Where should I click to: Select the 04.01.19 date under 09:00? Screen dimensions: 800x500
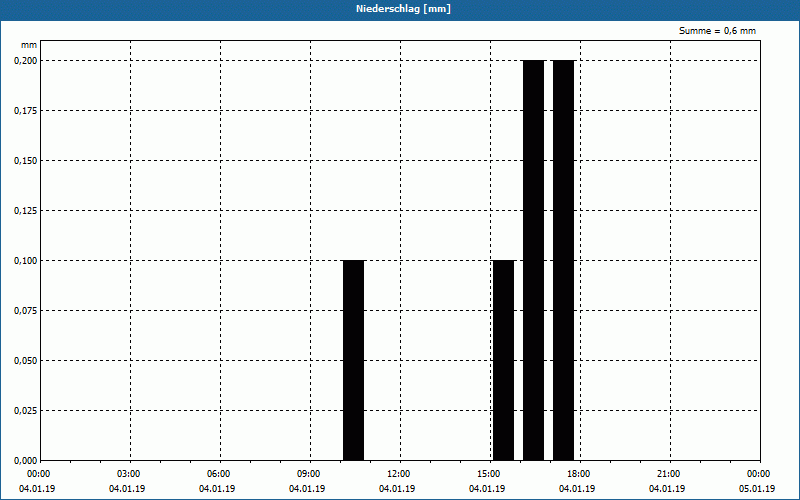(307, 489)
